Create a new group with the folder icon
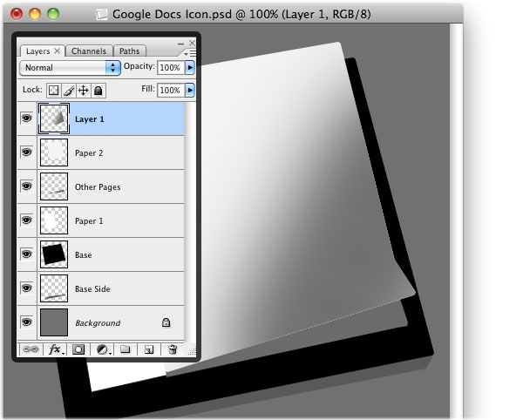 [126, 349]
